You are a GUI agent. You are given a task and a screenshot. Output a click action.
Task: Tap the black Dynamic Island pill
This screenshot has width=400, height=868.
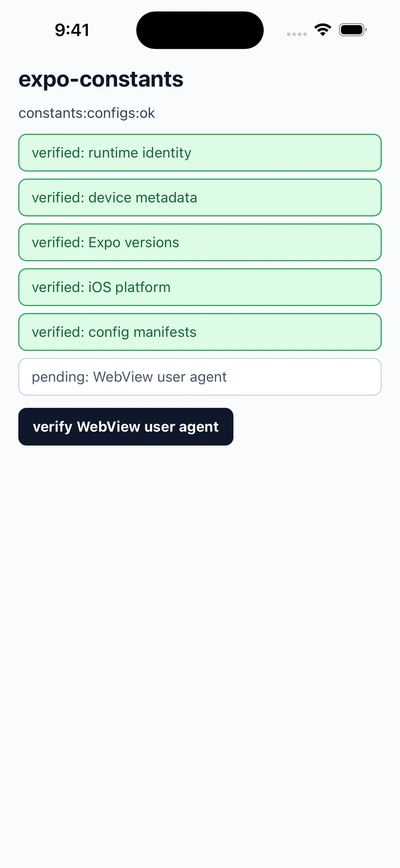point(200,30)
